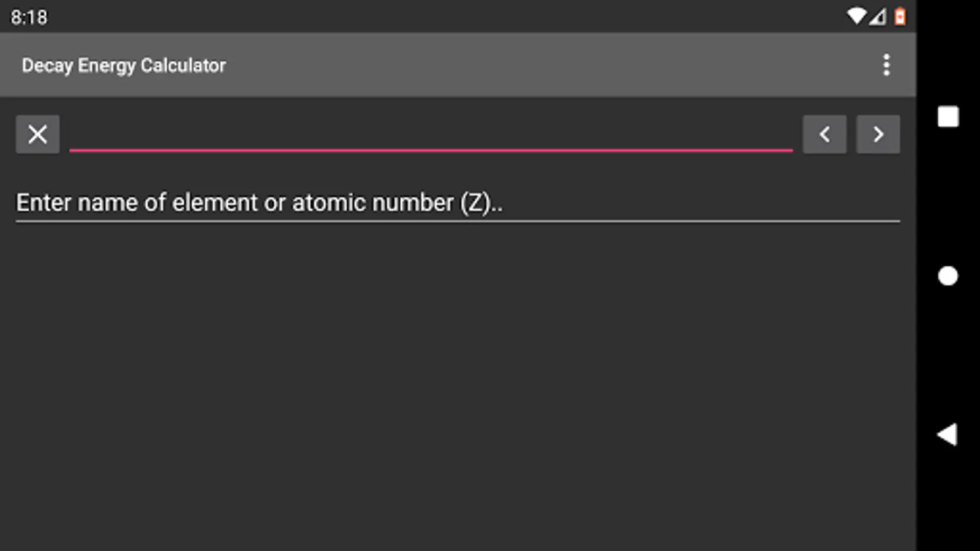Tap the cellular signal status icon

[x=878, y=17]
